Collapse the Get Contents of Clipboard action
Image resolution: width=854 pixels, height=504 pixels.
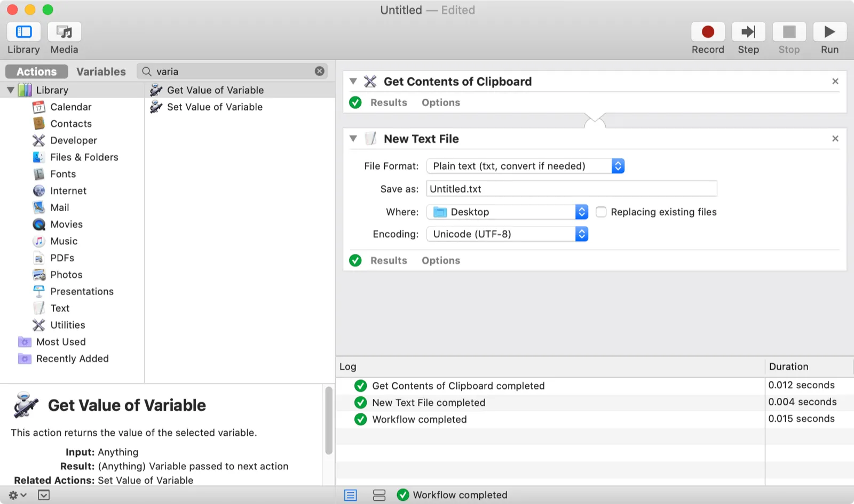click(x=353, y=82)
